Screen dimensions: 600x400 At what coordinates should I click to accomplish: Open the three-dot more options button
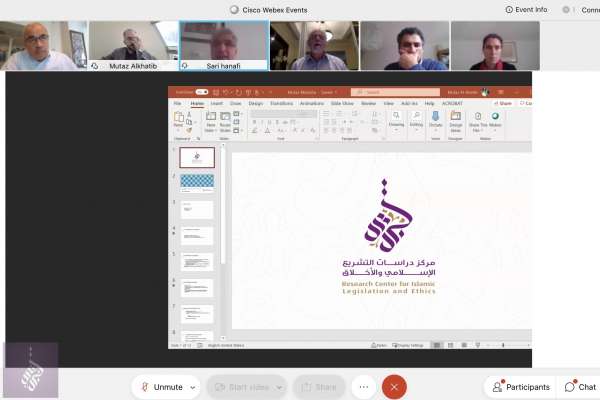364,387
